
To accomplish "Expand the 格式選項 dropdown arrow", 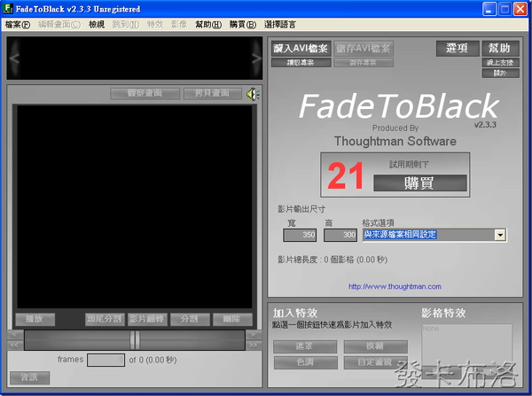I will 500,235.
